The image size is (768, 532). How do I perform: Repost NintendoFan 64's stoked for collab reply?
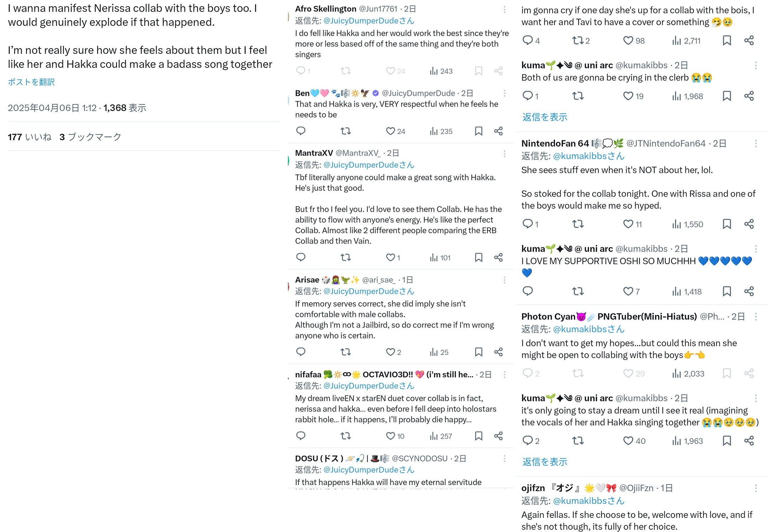point(578,224)
